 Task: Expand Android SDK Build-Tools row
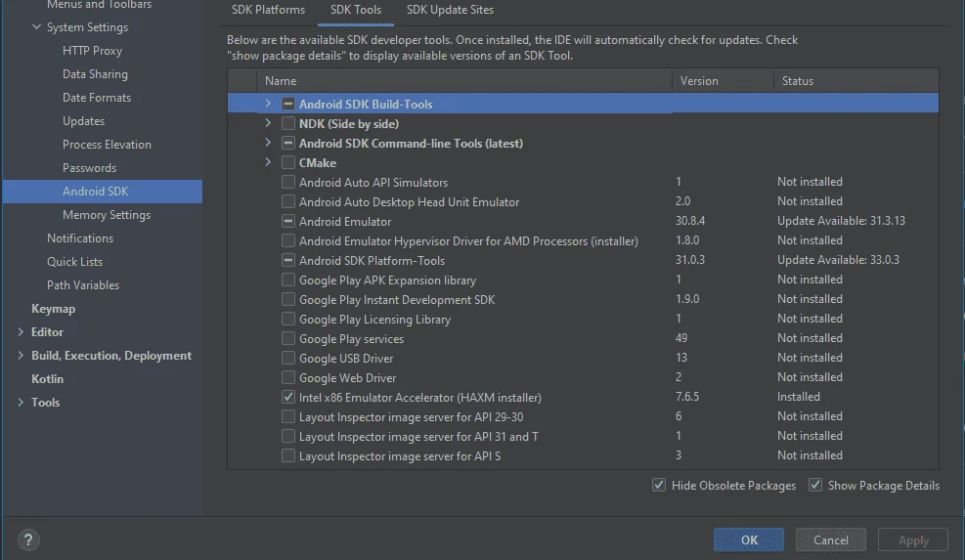[268, 104]
